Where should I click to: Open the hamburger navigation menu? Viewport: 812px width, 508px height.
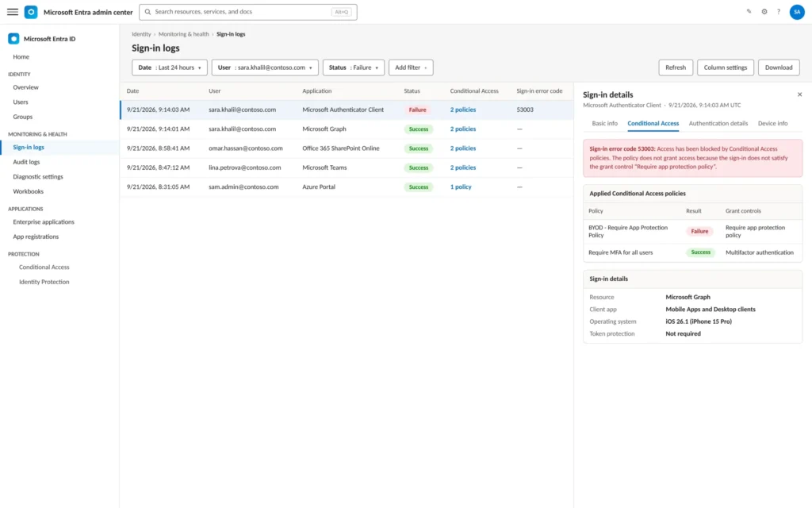click(13, 12)
